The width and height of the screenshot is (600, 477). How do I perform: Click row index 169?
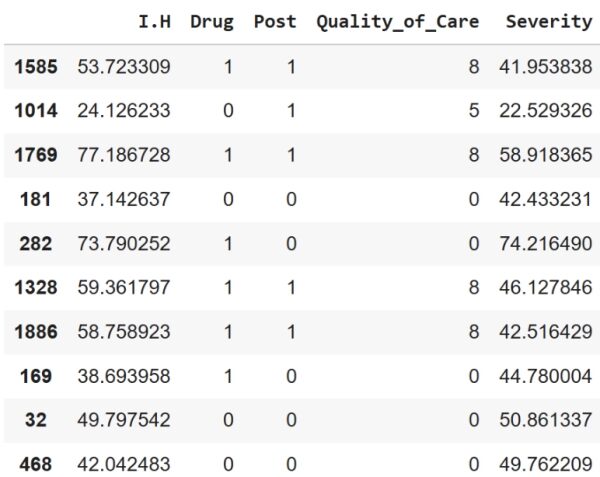coord(35,375)
